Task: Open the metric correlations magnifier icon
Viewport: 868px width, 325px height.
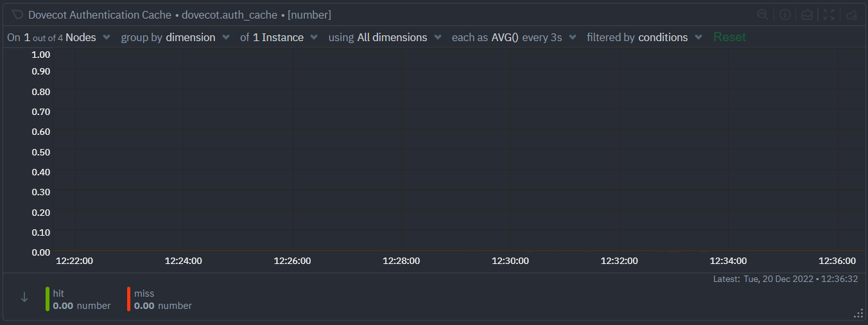Action: pos(763,15)
